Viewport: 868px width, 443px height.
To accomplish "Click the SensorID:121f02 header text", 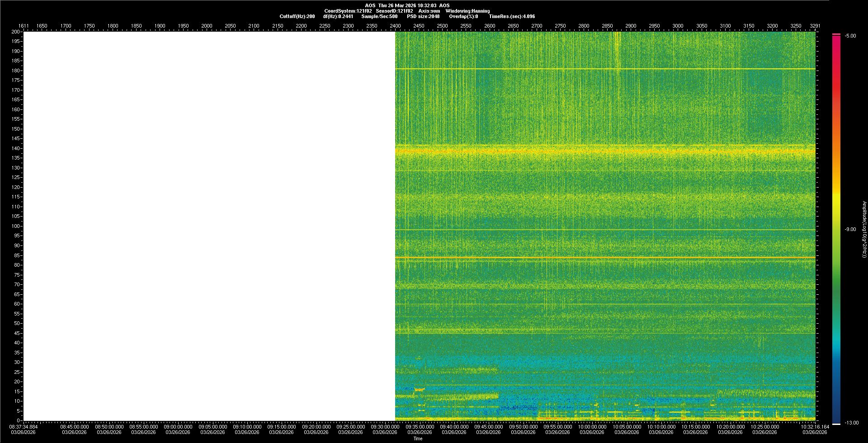I will point(394,11).
